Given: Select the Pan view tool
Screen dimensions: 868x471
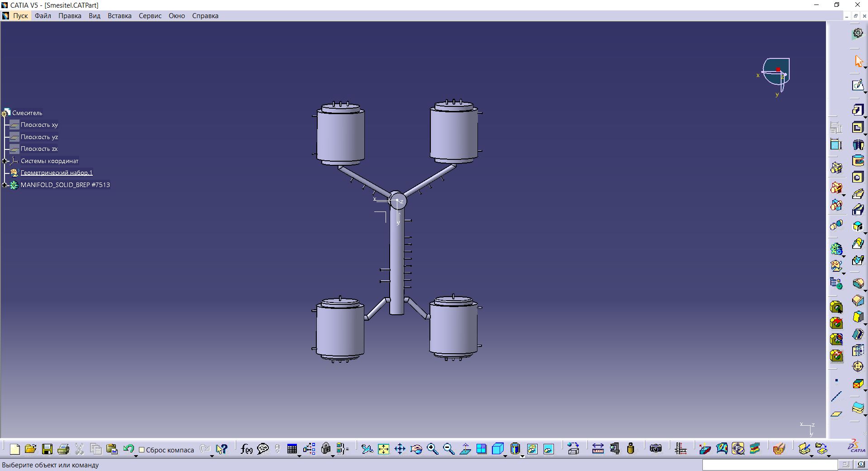Looking at the screenshot, I should [x=400, y=449].
